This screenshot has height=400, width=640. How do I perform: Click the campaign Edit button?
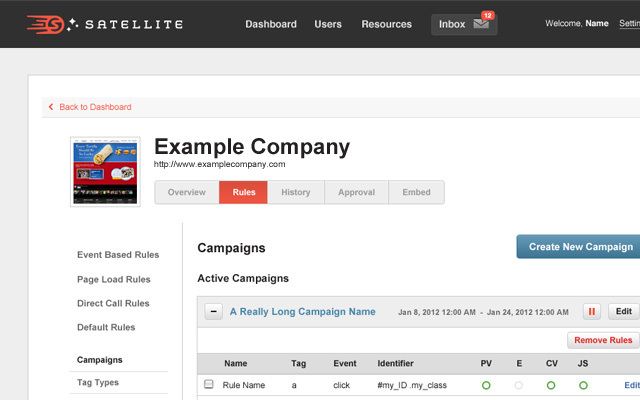624,311
